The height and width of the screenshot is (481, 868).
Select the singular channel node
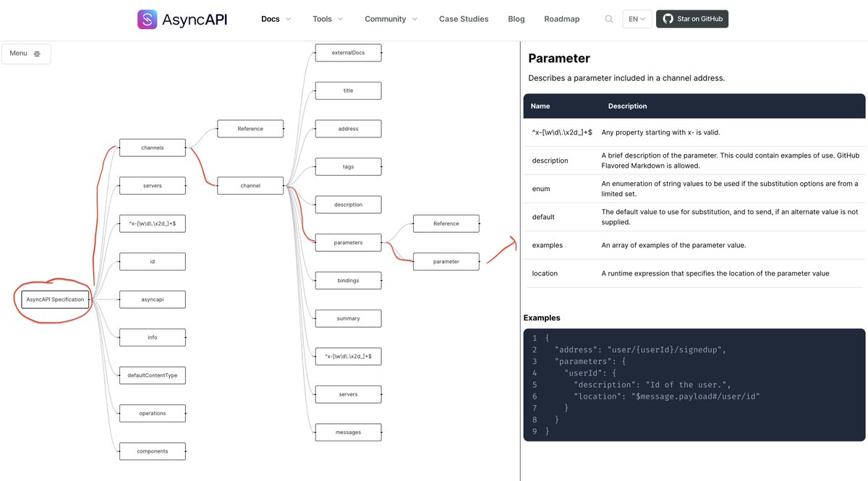tap(250, 186)
